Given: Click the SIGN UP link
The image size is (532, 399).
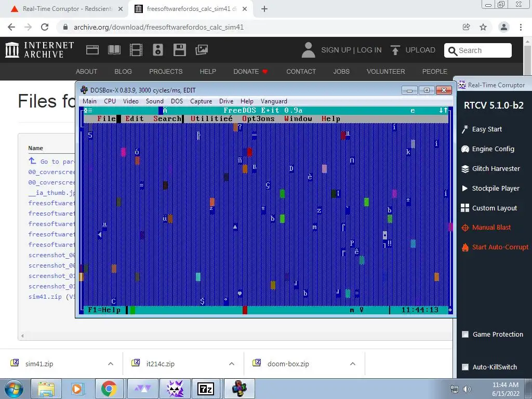Looking at the screenshot, I should pos(336,50).
